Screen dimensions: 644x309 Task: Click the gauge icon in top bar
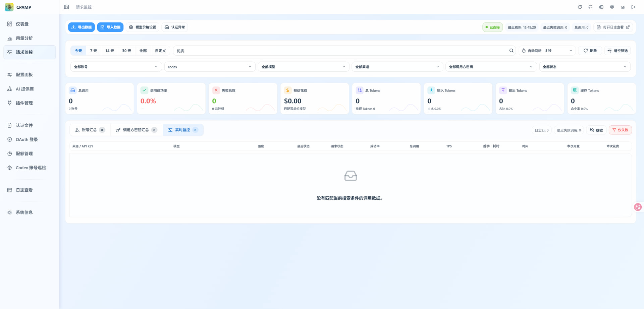coord(623,7)
